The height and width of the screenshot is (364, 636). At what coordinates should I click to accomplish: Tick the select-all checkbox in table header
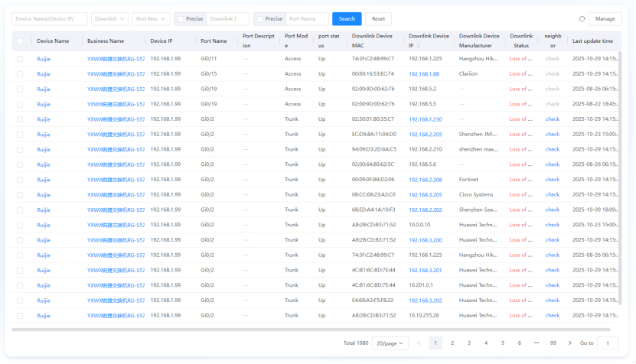pyautogui.click(x=20, y=41)
